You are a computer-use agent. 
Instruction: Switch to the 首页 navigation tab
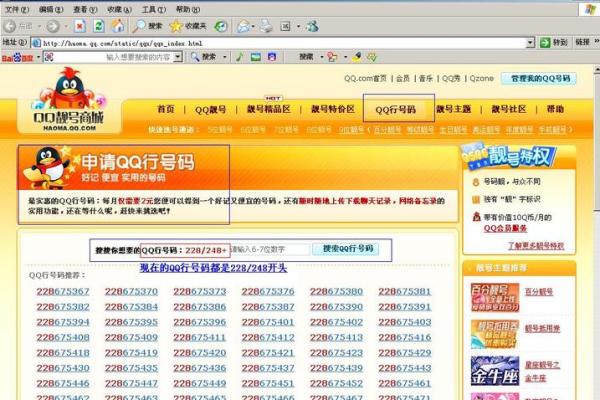click(166, 109)
